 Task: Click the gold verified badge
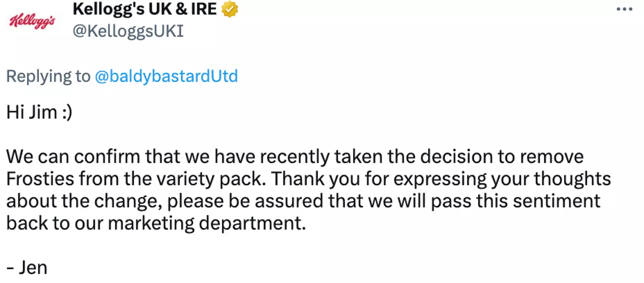point(230,9)
